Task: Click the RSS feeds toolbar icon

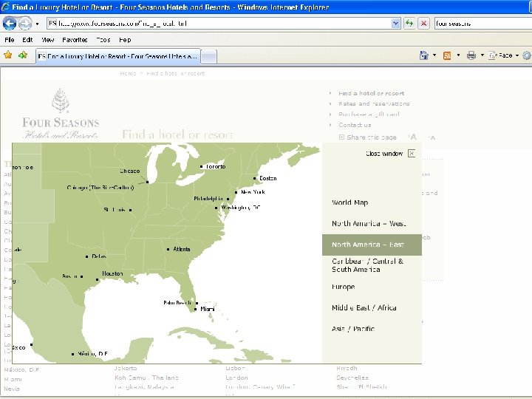Action: coord(447,55)
